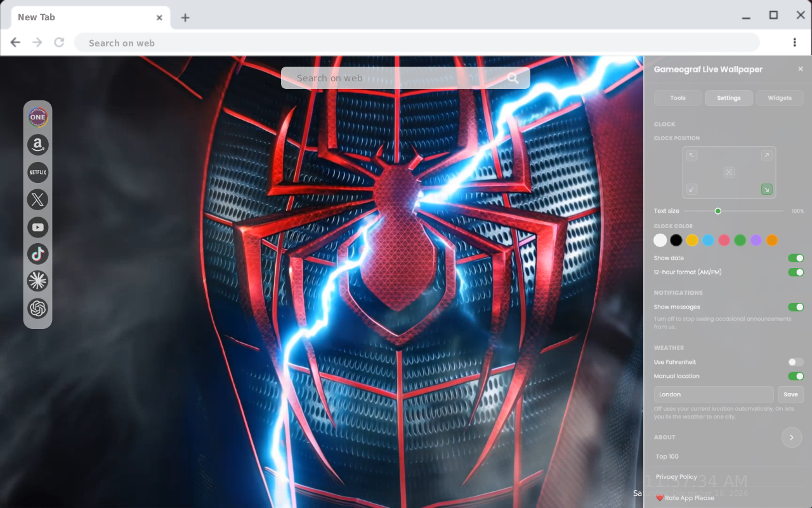
Task: Open the Amazon shortcut icon
Action: pos(38,145)
